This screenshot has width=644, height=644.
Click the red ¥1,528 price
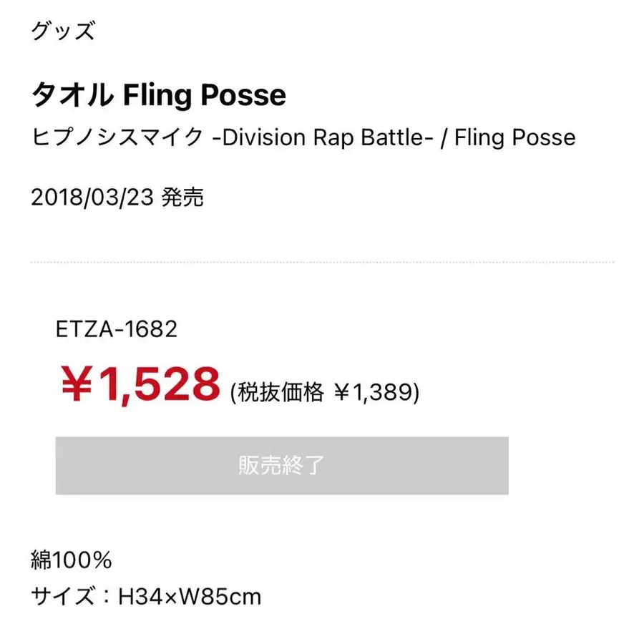point(140,386)
